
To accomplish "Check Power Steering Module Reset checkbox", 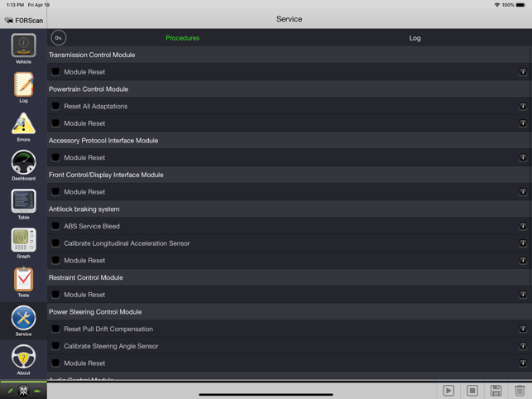I will click(x=55, y=363).
